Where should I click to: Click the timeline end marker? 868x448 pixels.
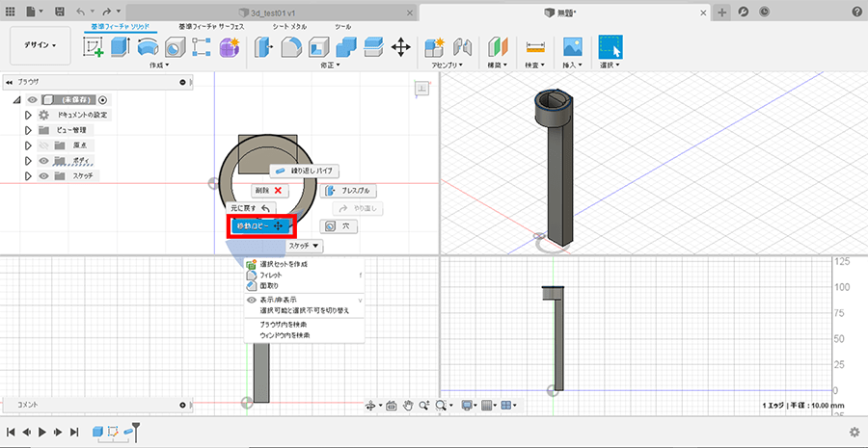coord(136,430)
